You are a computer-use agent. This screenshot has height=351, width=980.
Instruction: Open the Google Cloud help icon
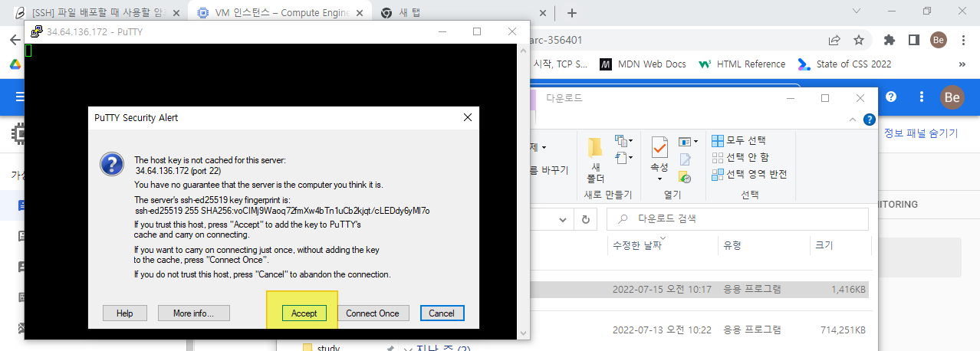point(891,97)
